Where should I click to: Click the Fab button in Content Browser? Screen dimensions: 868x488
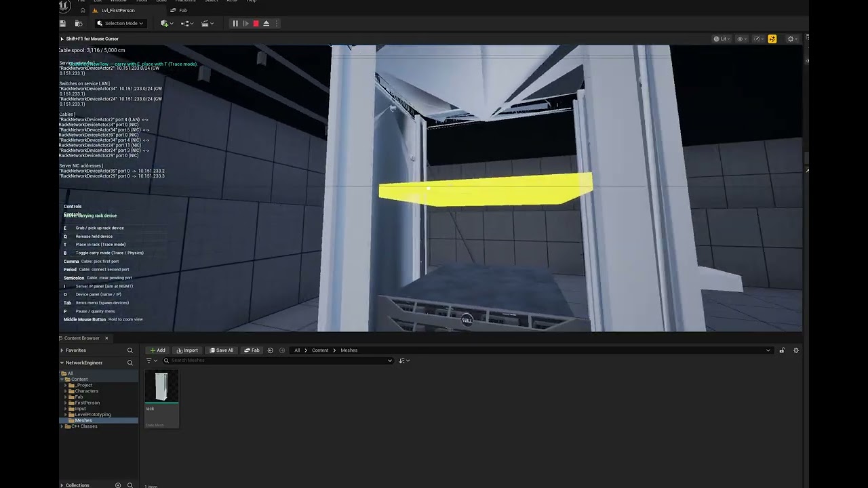tap(252, 350)
